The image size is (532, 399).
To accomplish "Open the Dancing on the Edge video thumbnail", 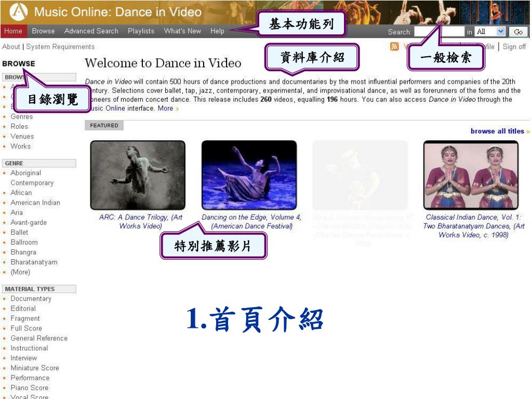I will pos(249,175).
